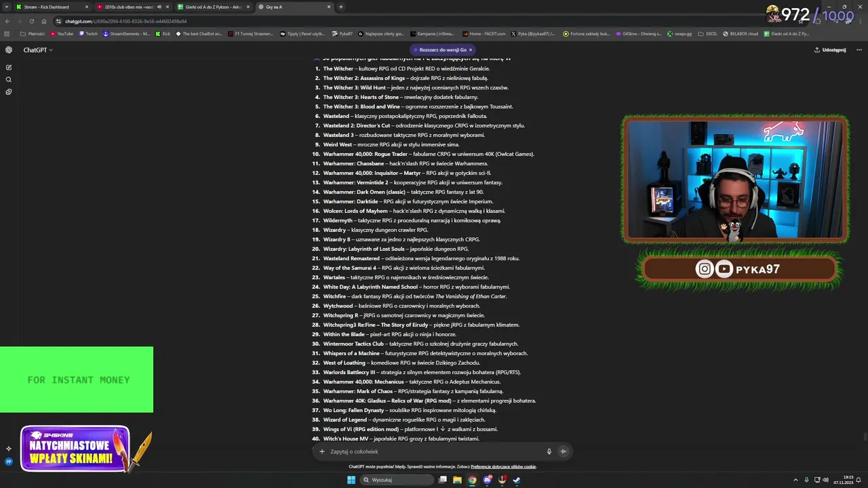The image size is (868, 488).
Task: Open the Twitch bookmark
Action: point(88,33)
